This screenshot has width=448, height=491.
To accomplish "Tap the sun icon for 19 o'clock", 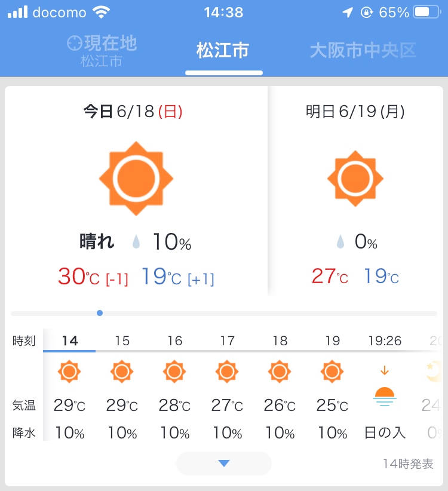I will coord(332,372).
